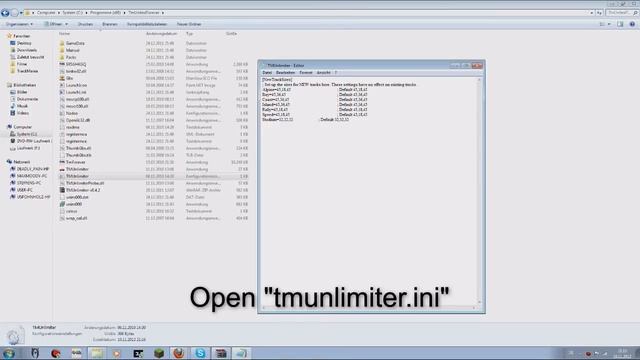Sort files by Typ column
This screenshot has width=640, height=360.
(x=189, y=33)
